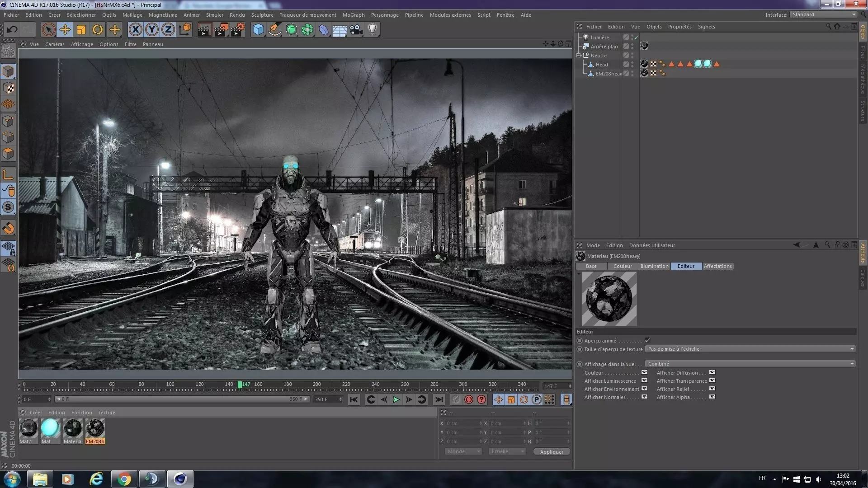Open the MoGraph menu
Screen dimensions: 868x488
(x=353, y=15)
